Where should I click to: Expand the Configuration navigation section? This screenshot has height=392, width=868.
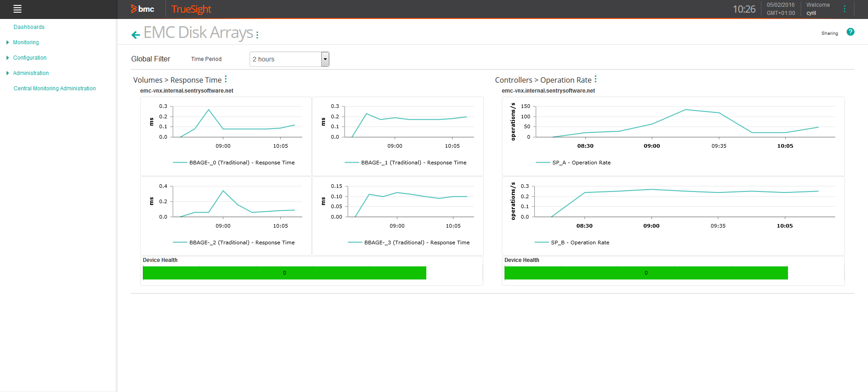pyautogui.click(x=8, y=58)
